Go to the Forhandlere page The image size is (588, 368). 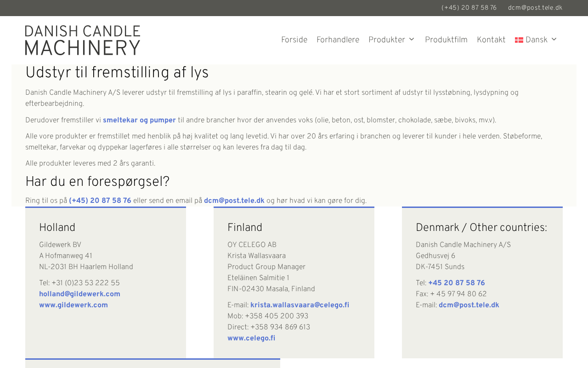[x=338, y=40]
